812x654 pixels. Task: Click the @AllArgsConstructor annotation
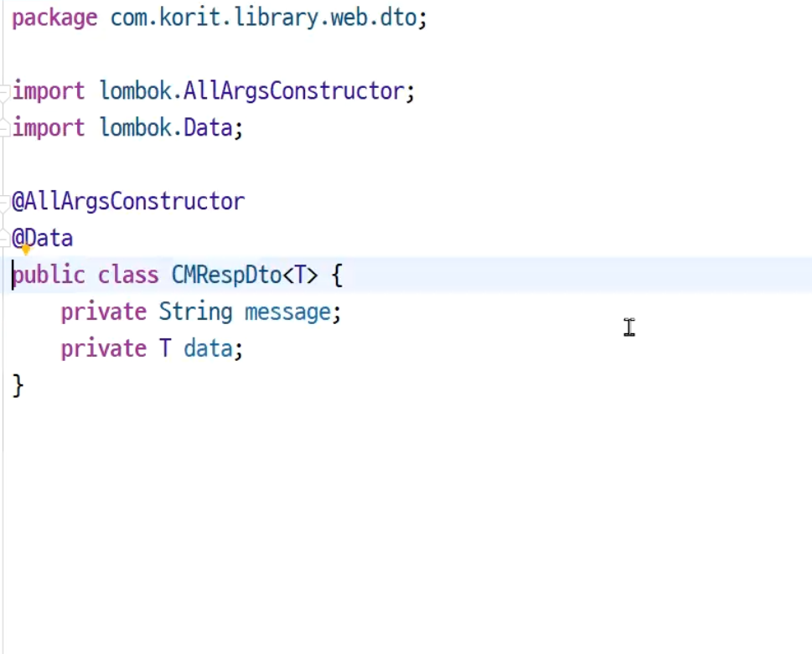pyautogui.click(x=128, y=202)
